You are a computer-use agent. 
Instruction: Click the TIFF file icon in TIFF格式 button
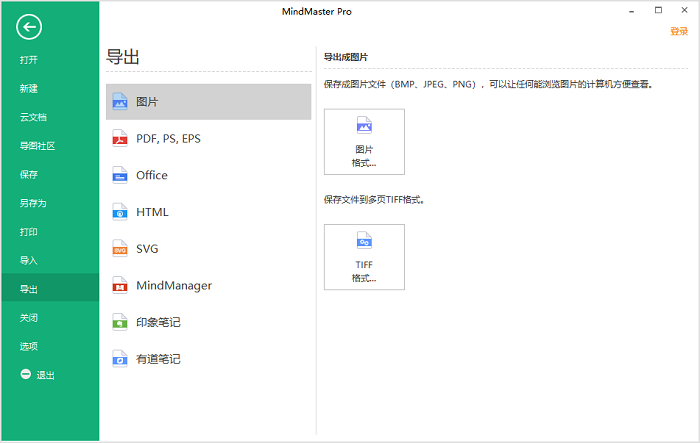(x=364, y=240)
